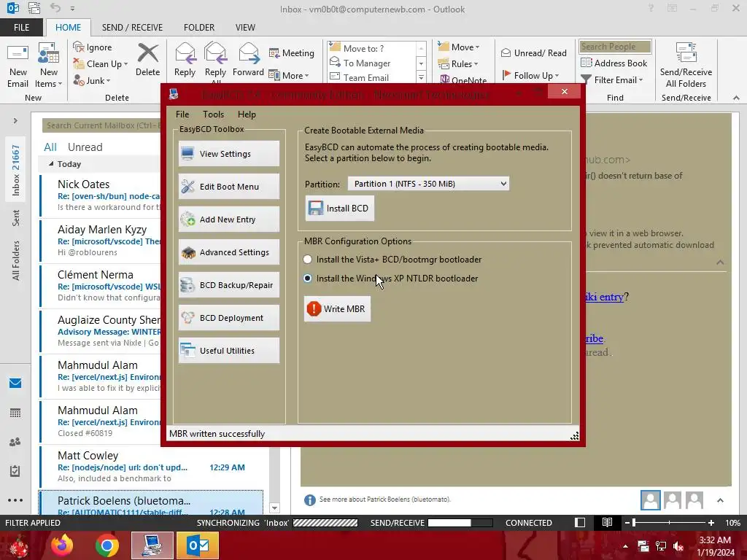The image size is (747, 560).
Task: Click the Install BCD button
Action: tap(339, 208)
